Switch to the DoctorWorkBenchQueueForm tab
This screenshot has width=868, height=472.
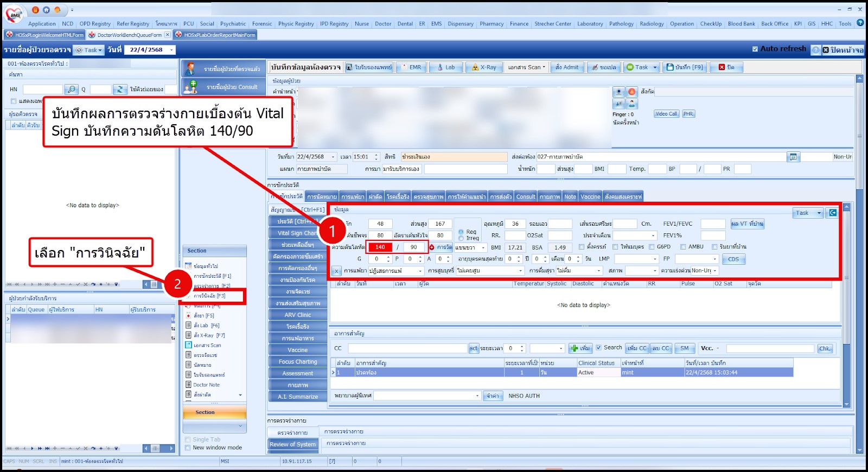coord(129,35)
